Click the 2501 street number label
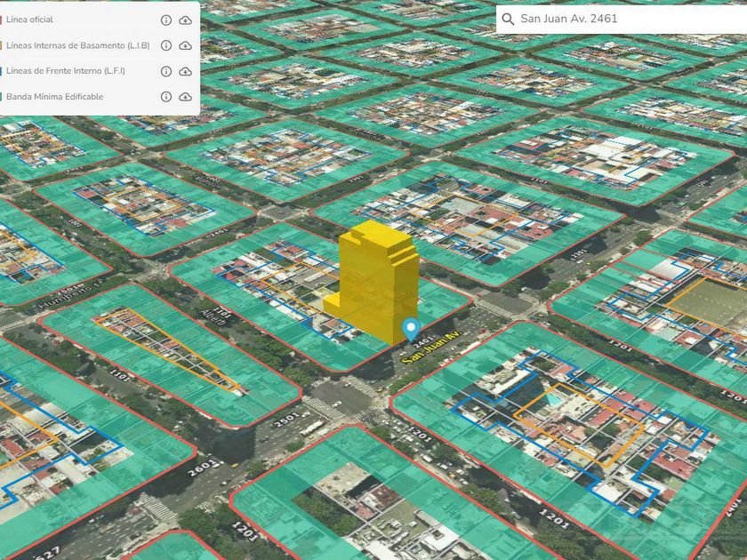Screen dimensions: 747x560 point(286,420)
